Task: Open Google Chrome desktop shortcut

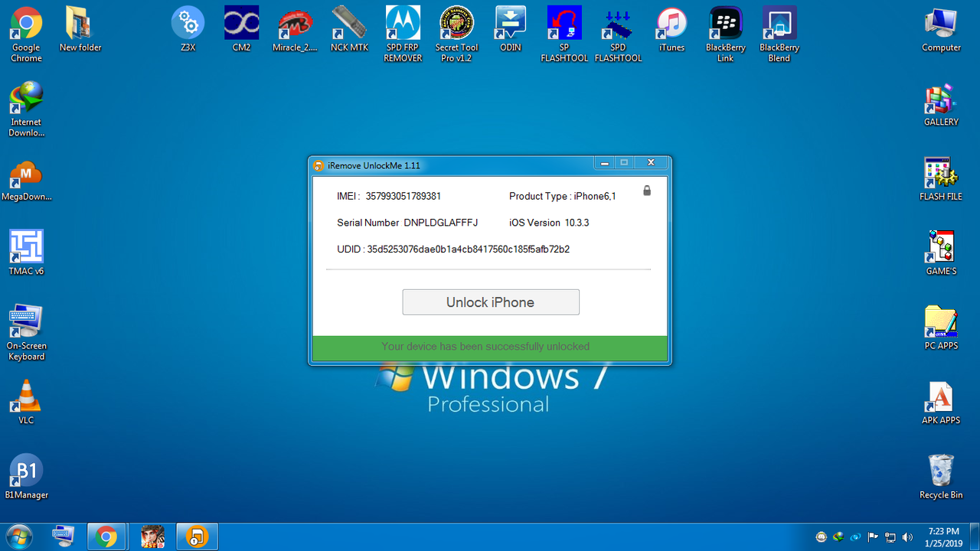Action: pyautogui.click(x=26, y=34)
